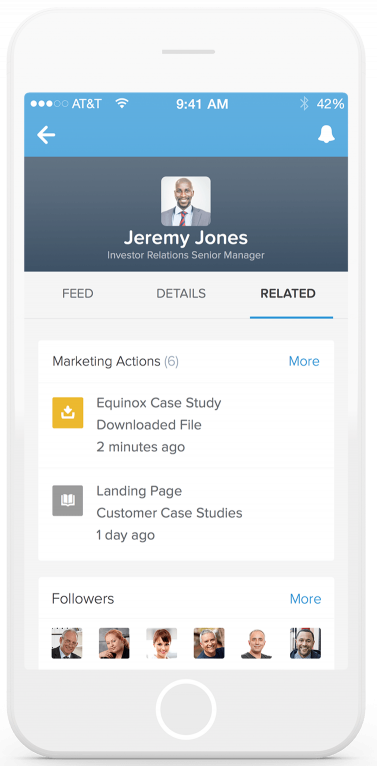
Task: Open More for Marketing Actions
Action: coord(304,361)
